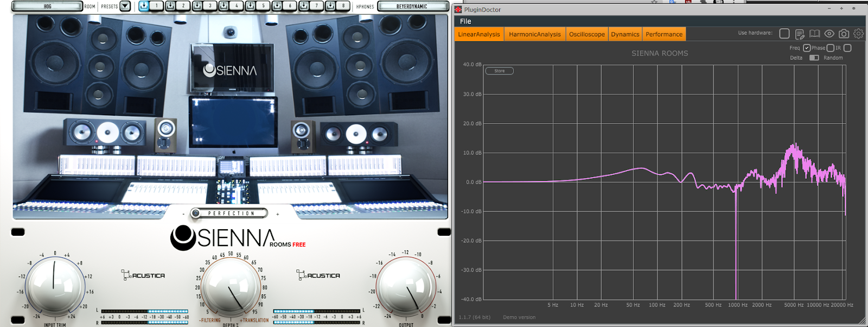868x327 pixels.
Task: Click the input level meter
Action: click(x=145, y=317)
